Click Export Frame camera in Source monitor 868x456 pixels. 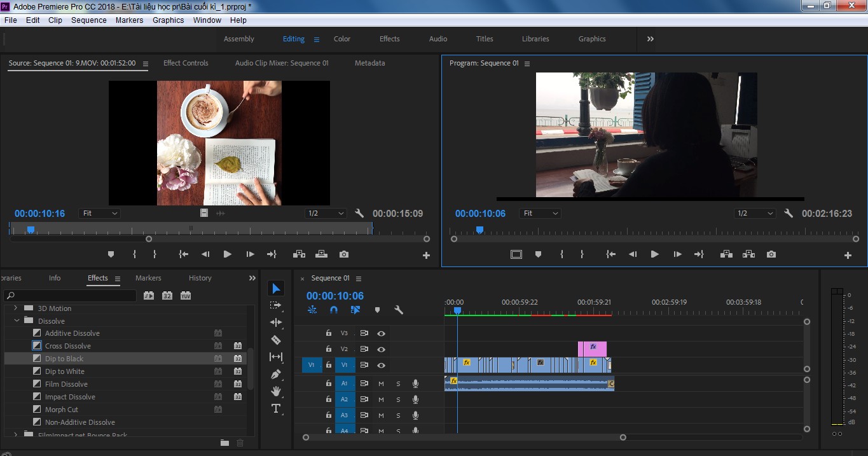point(344,254)
